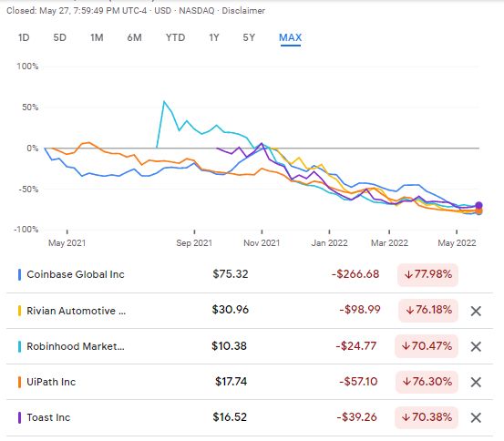Viewport: 504px width, 441px height.
Task: Remove Rivian Automotive from comparison
Action: click(476, 311)
